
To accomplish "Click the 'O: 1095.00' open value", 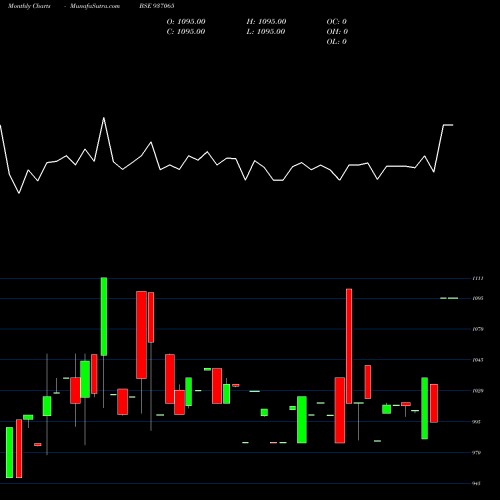I will (x=186, y=22).
